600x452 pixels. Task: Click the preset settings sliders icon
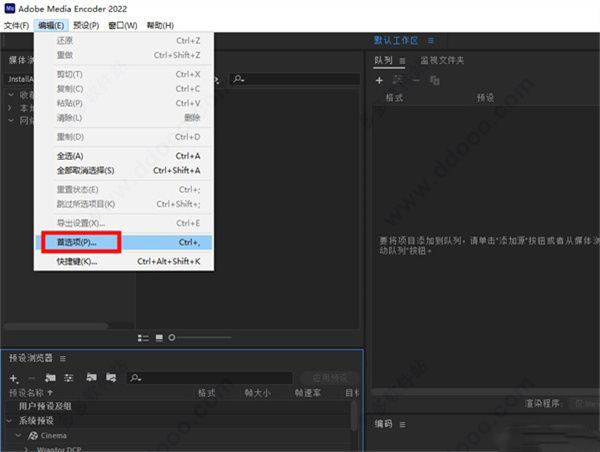tap(69, 378)
